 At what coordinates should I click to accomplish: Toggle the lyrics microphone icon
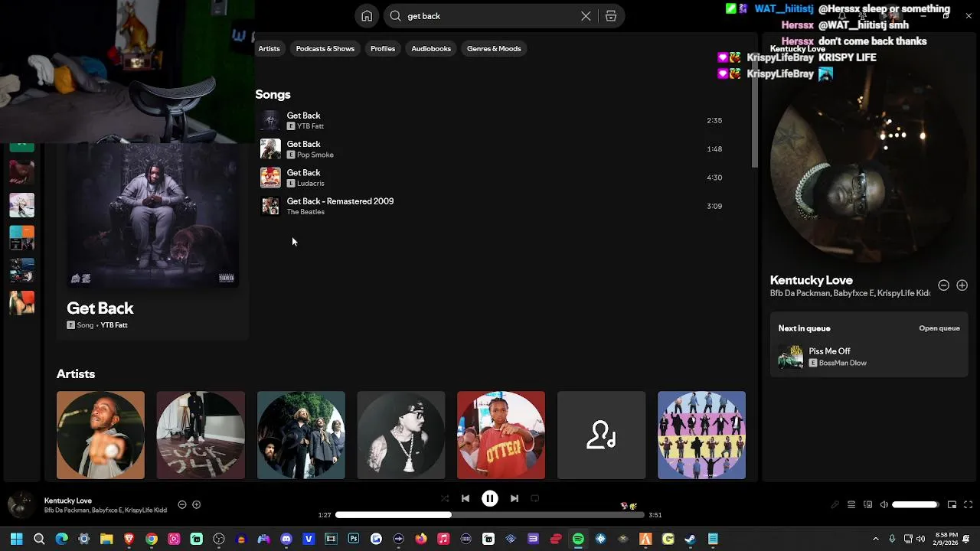[835, 505]
